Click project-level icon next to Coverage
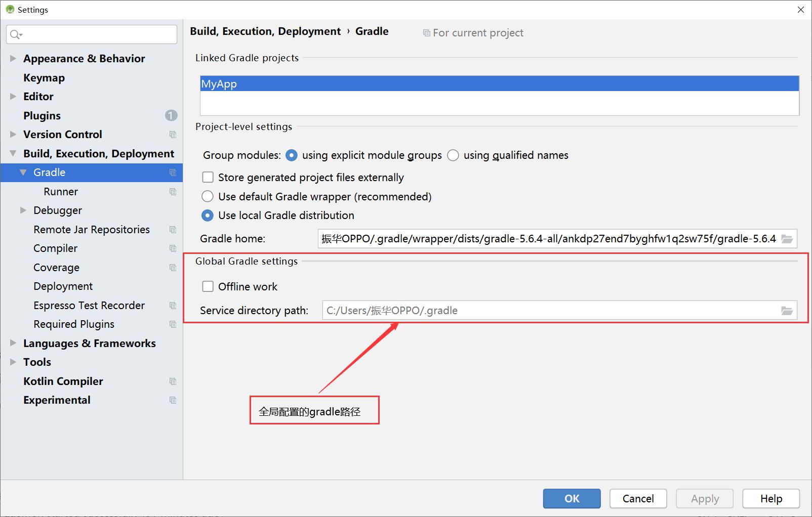This screenshot has height=517, width=812. click(x=173, y=268)
